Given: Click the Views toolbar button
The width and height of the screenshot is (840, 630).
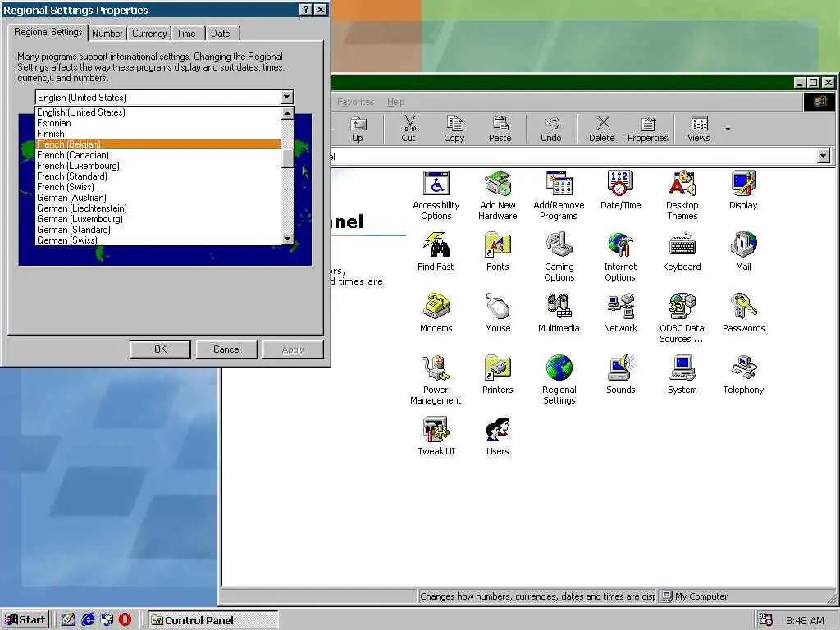Looking at the screenshot, I should (x=699, y=130).
